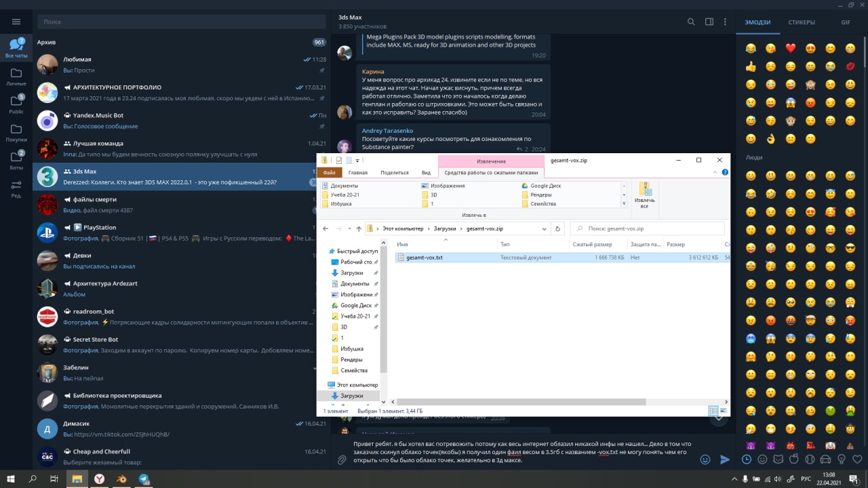The height and width of the screenshot is (488, 868).
Task: Open Quick Access Toolbar customize dropdown
Action: [357, 161]
